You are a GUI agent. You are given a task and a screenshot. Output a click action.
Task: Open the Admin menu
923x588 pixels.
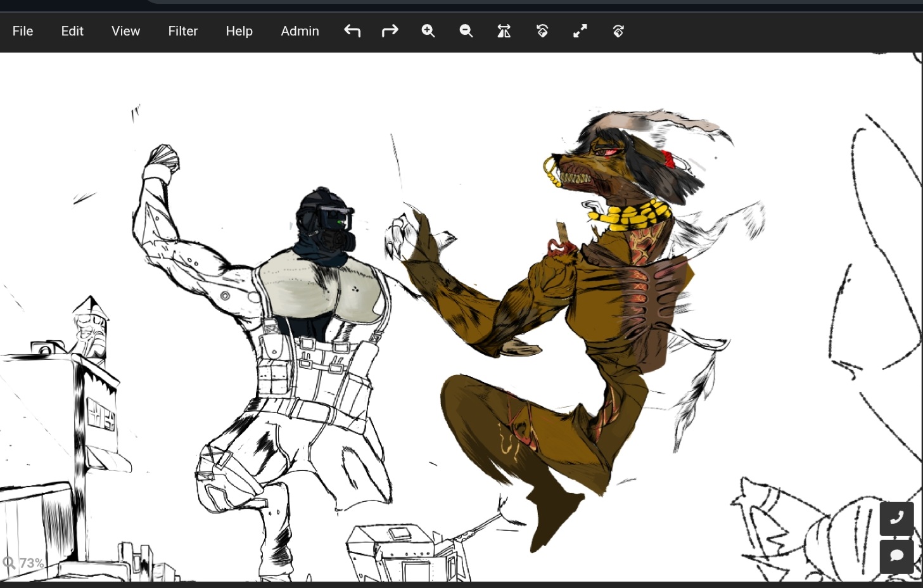pyautogui.click(x=300, y=31)
